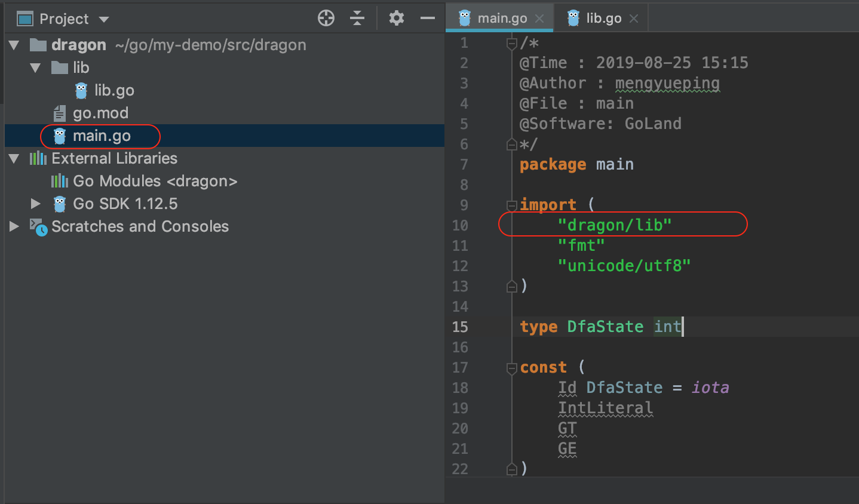The height and width of the screenshot is (504, 859).
Task: Click go.mod file document icon
Action: [x=60, y=113]
